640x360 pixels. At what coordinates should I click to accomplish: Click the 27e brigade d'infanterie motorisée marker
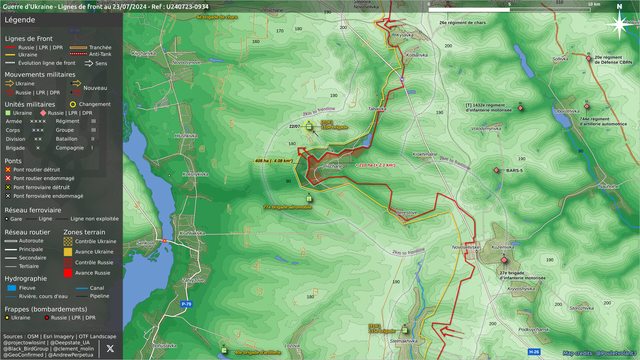pos(504,260)
